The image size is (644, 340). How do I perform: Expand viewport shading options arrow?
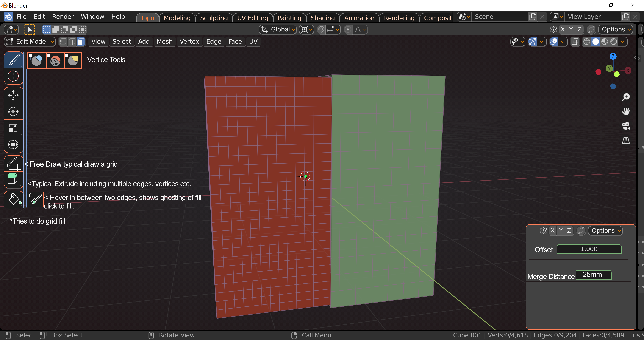tap(622, 42)
